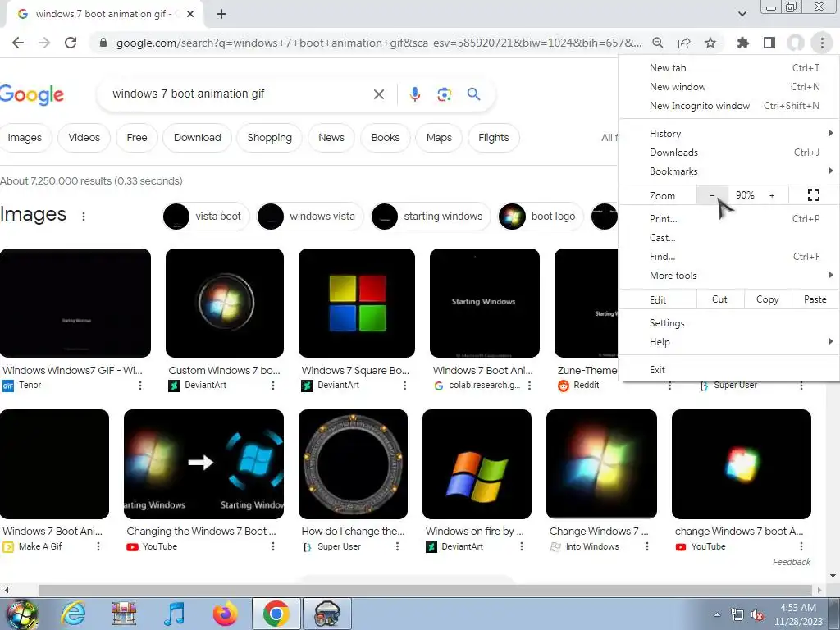The height and width of the screenshot is (630, 840).
Task: Open Windows 7 Square Boot thumbnail
Action: (x=357, y=303)
